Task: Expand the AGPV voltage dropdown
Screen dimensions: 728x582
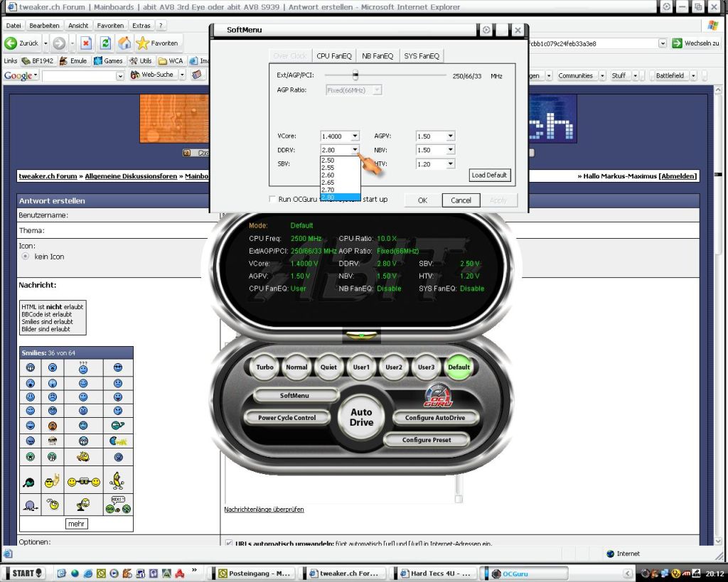Action: click(x=450, y=136)
